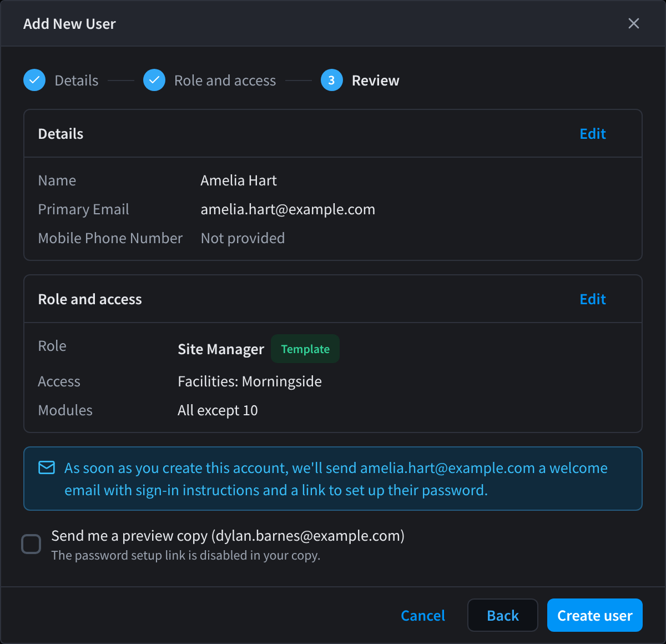Click the Access label
Screen dimensions: 666x644
point(59,381)
